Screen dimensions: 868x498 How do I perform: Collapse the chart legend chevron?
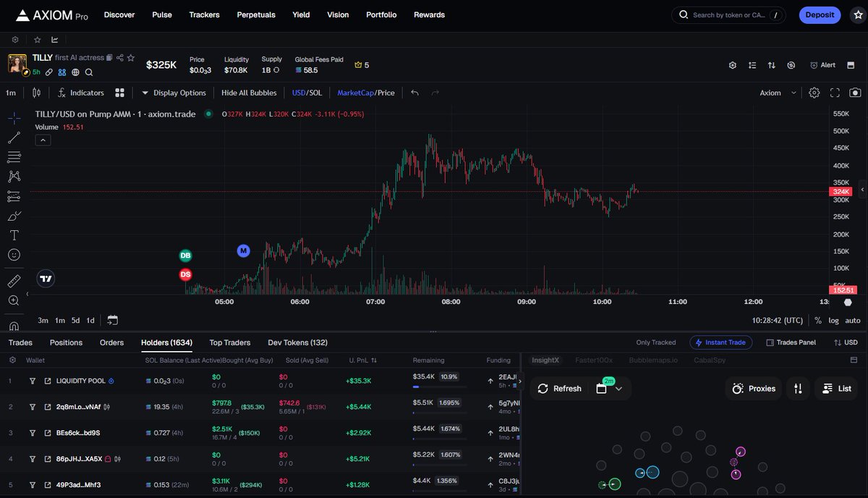tap(43, 140)
